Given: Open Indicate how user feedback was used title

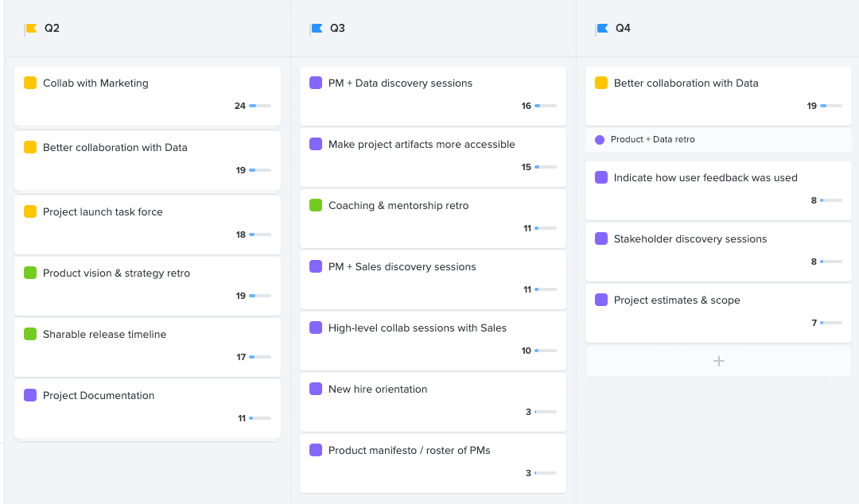Looking at the screenshot, I should (705, 177).
